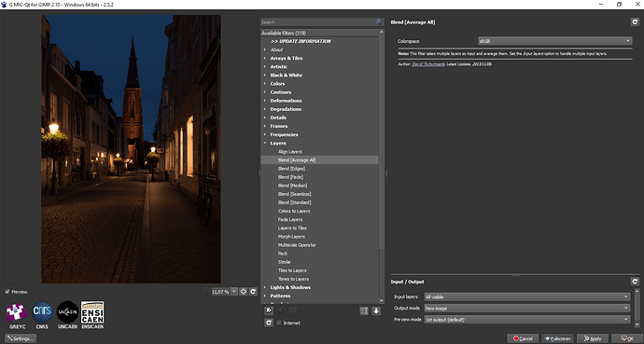Select the Blend [Fade] filter
The image size is (644, 344).
(290, 177)
